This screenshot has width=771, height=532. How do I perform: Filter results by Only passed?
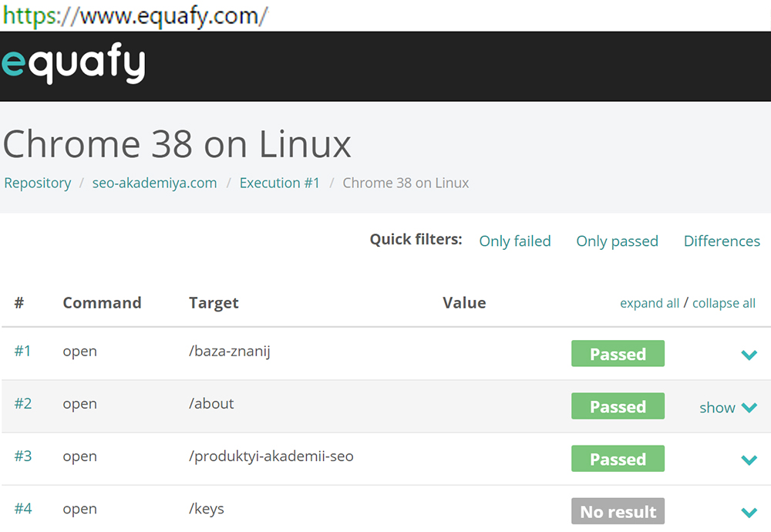point(617,241)
